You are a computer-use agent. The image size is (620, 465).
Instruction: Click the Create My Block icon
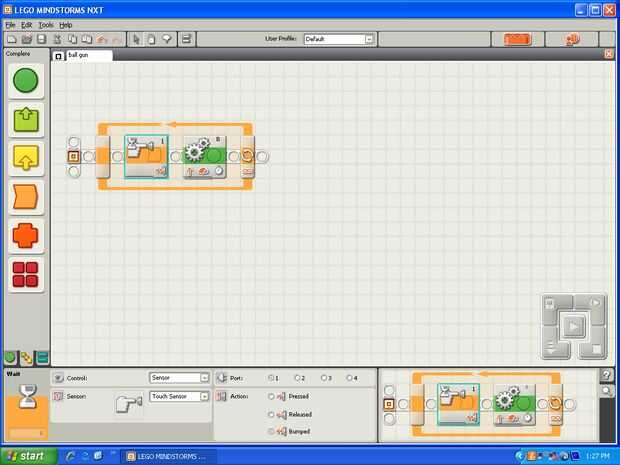point(187,39)
